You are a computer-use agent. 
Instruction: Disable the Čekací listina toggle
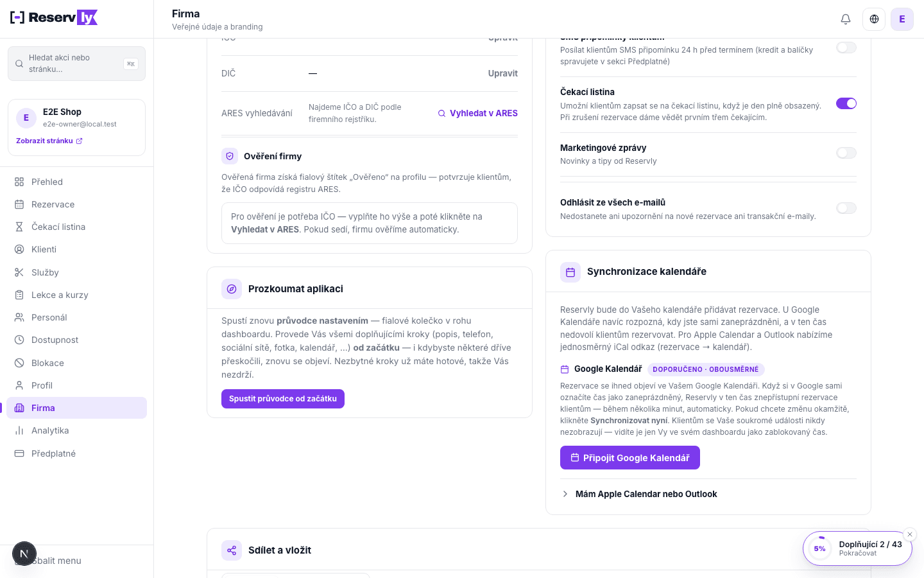846,103
